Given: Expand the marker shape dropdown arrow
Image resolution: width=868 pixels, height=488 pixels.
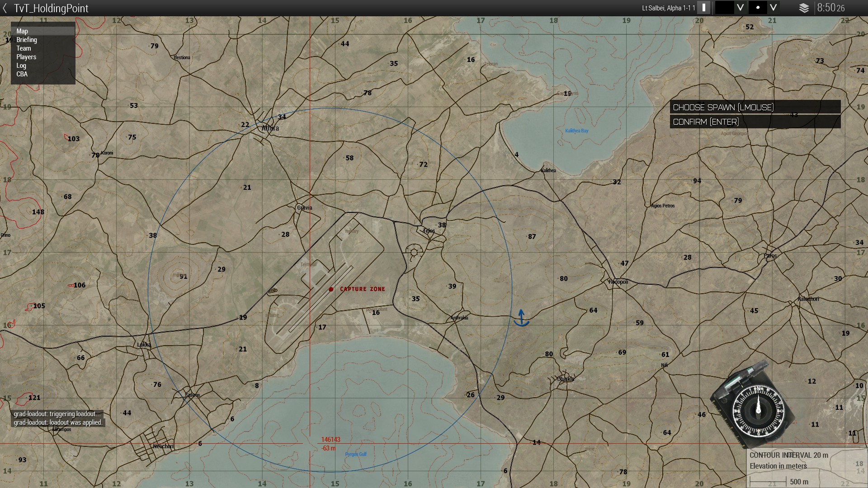Looking at the screenshot, I should [774, 8].
